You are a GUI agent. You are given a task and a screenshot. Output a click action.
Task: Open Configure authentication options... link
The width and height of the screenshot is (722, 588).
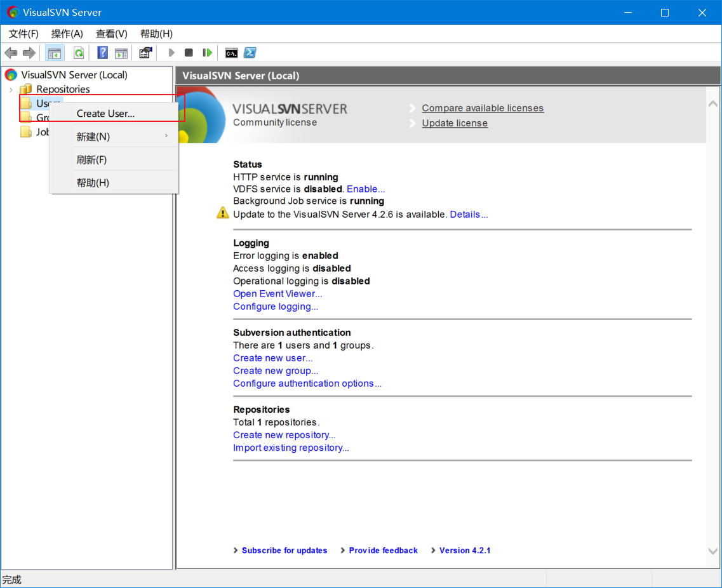click(307, 384)
